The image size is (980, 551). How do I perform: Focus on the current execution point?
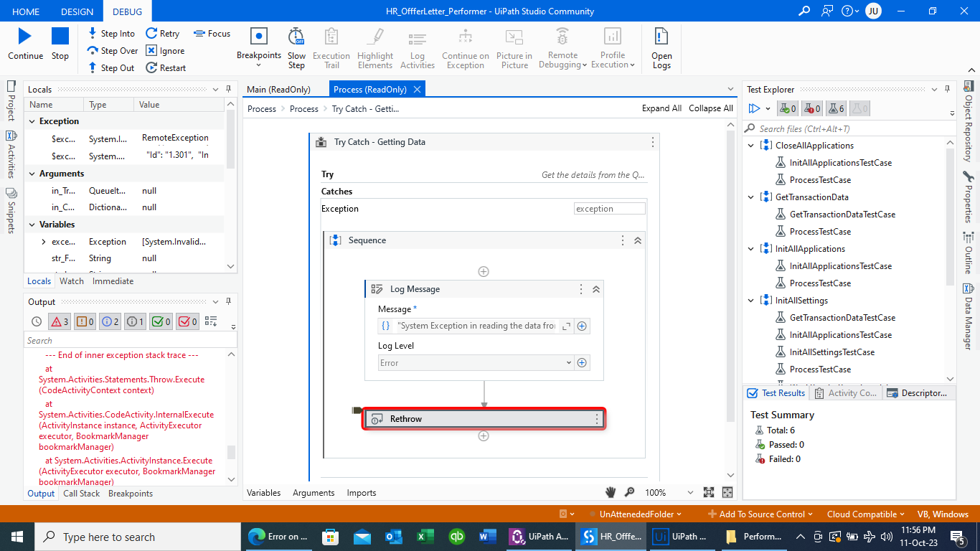[212, 34]
